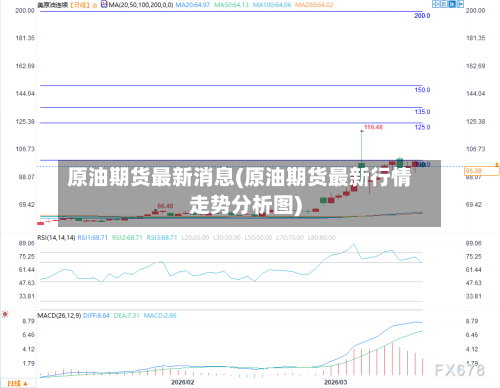
Task: Click the 200.0 horizontal line label
Action: coord(422,16)
